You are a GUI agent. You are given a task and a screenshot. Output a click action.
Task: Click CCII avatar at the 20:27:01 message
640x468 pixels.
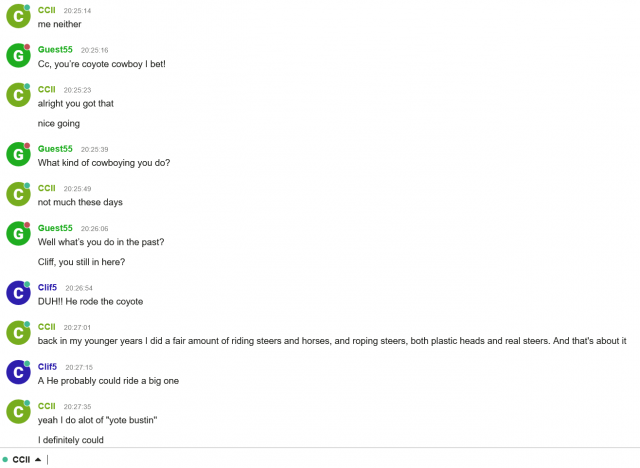click(x=18, y=333)
